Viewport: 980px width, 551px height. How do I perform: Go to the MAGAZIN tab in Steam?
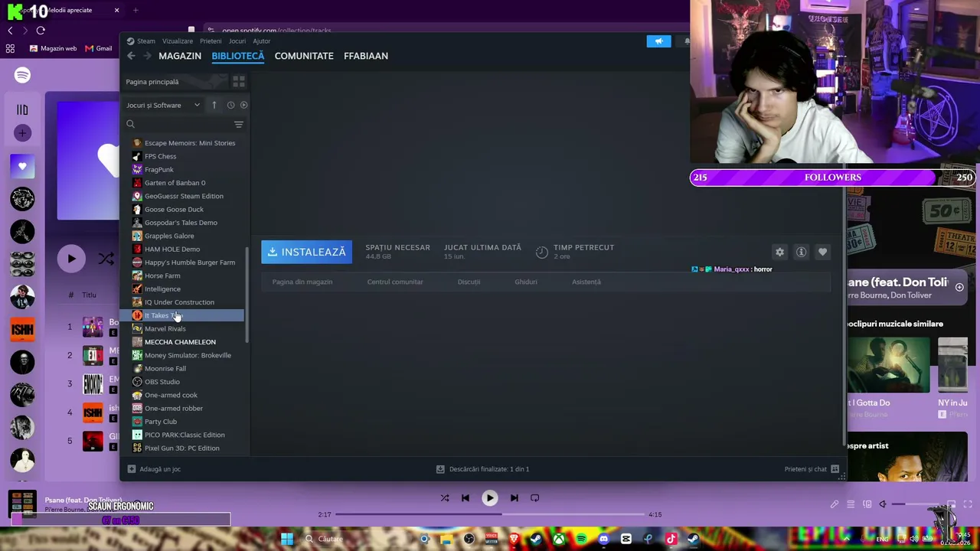tap(180, 56)
